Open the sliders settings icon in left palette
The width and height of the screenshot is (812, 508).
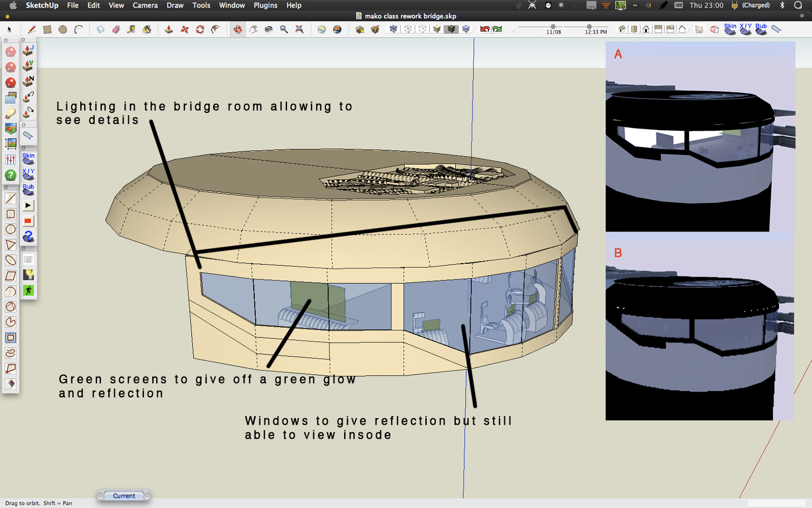(11, 160)
